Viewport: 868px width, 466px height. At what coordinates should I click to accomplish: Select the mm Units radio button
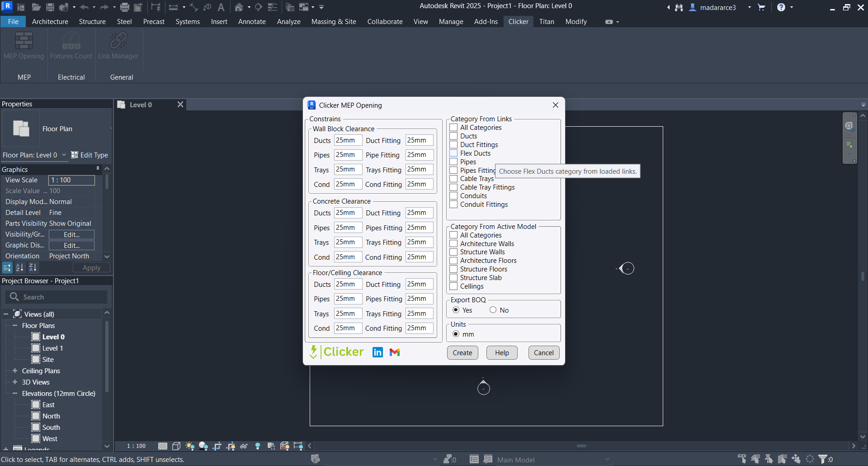coord(456,334)
